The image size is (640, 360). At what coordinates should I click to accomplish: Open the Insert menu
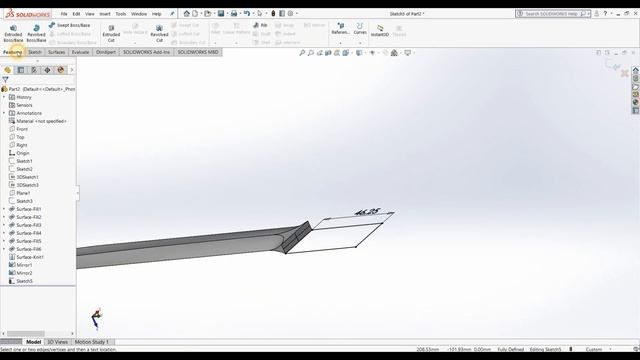pyautogui.click(x=105, y=14)
